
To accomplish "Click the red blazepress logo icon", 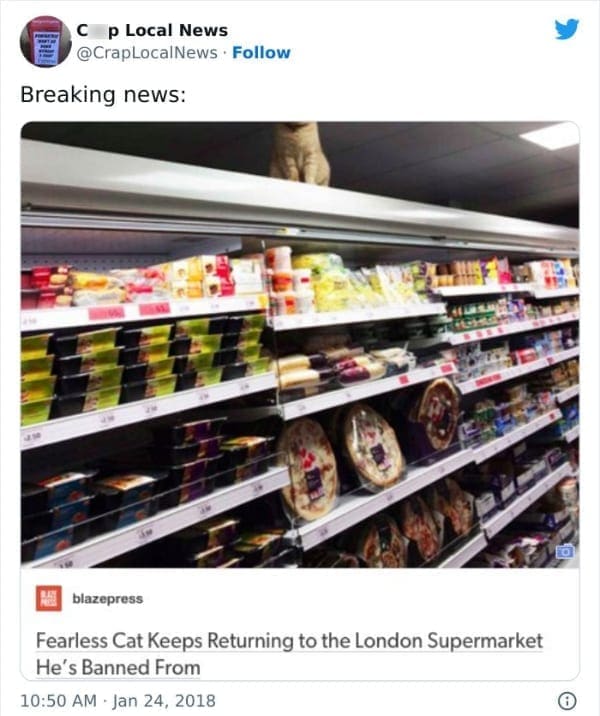I will coord(49,598).
